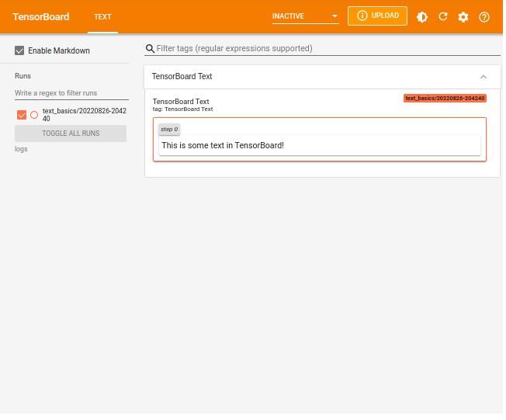The width and height of the screenshot is (506, 420).
Task: Open the INACTIVE plugins dropdown
Action: click(305, 16)
